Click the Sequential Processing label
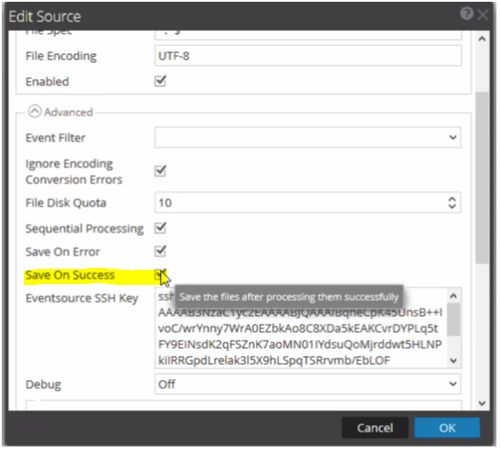 pos(85,229)
